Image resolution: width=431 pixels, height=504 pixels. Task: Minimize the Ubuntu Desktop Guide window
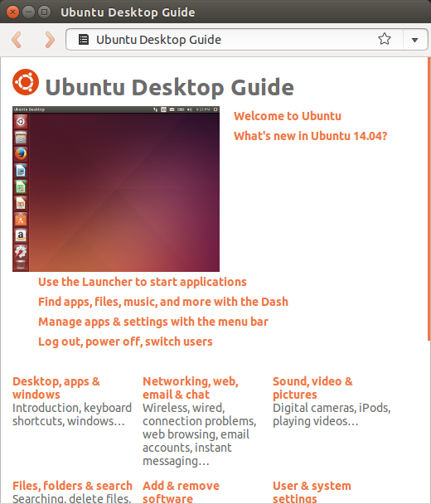(x=29, y=12)
